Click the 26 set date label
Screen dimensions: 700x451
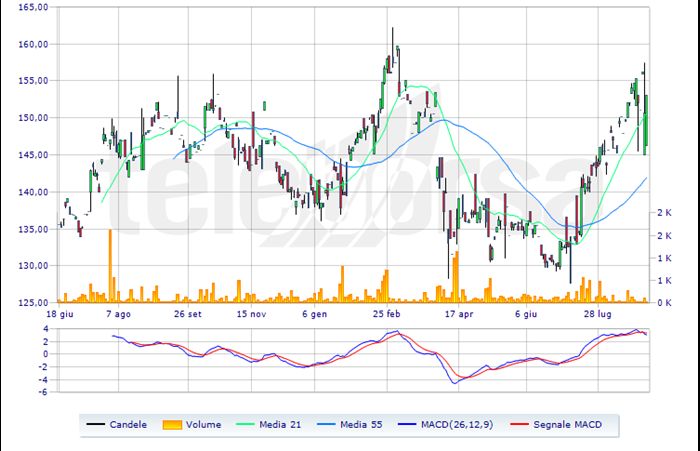coord(188,314)
